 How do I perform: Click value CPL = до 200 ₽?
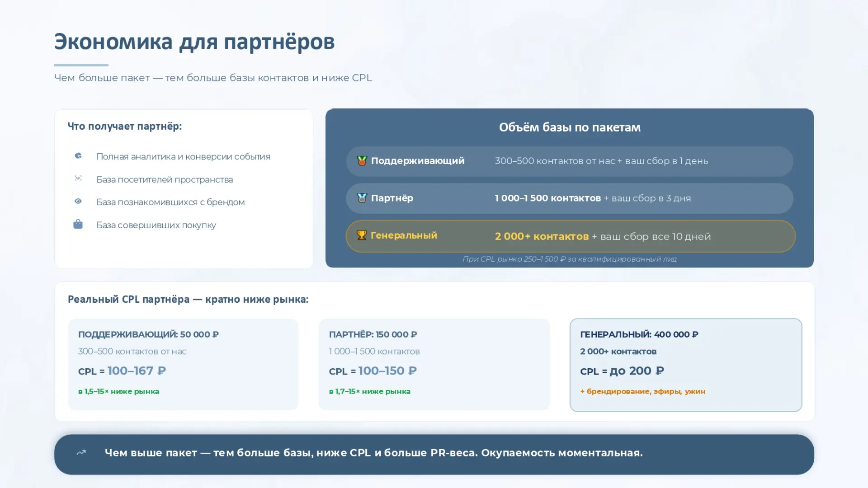[x=622, y=371]
